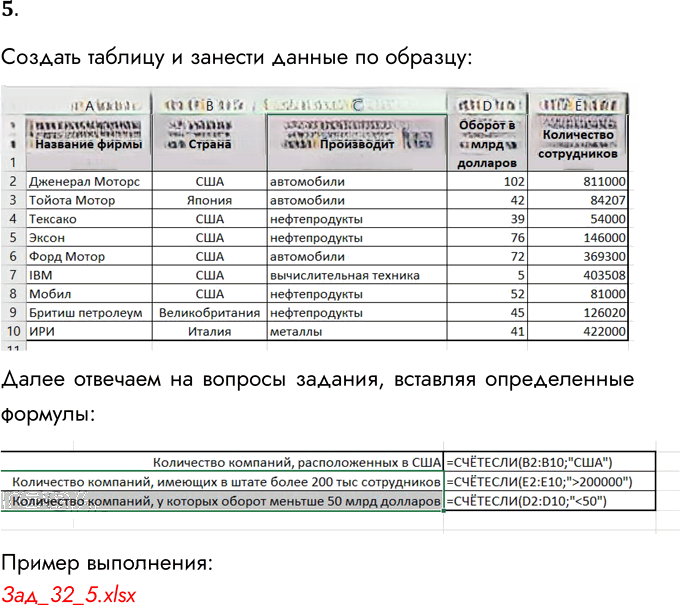Select turnover cell with value 76

487,237
